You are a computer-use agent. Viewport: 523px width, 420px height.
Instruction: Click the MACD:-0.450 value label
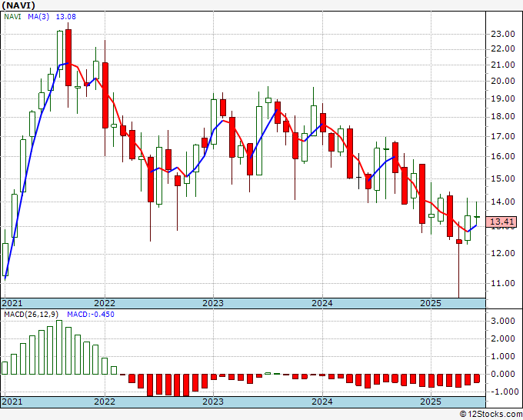point(91,315)
